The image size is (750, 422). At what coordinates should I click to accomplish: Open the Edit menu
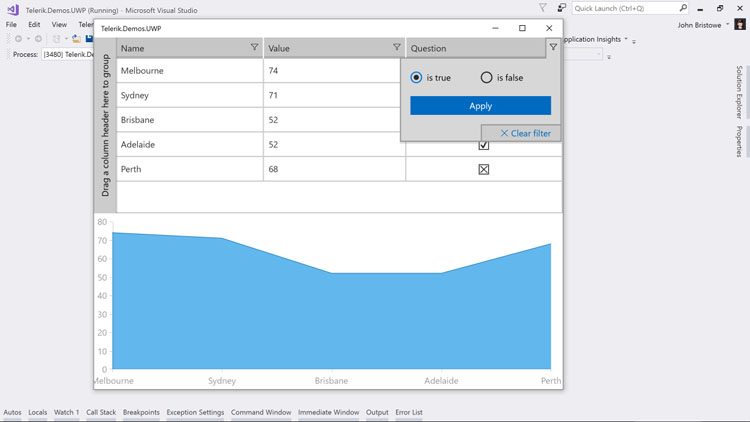pyautogui.click(x=34, y=24)
